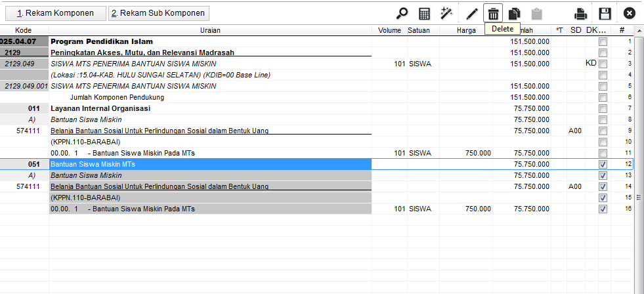
Task: Click the copy documents icon
Action: pos(515,14)
